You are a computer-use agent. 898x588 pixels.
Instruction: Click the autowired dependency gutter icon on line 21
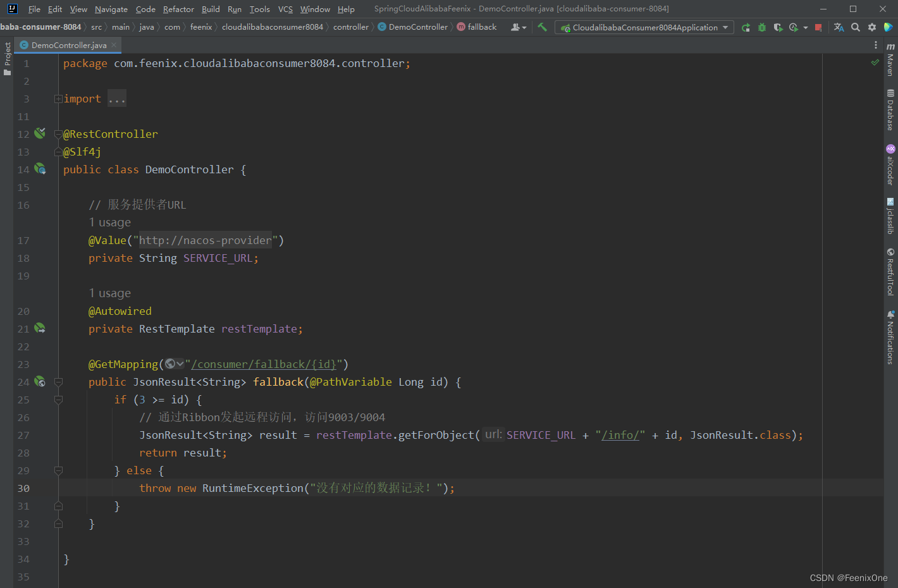click(40, 328)
